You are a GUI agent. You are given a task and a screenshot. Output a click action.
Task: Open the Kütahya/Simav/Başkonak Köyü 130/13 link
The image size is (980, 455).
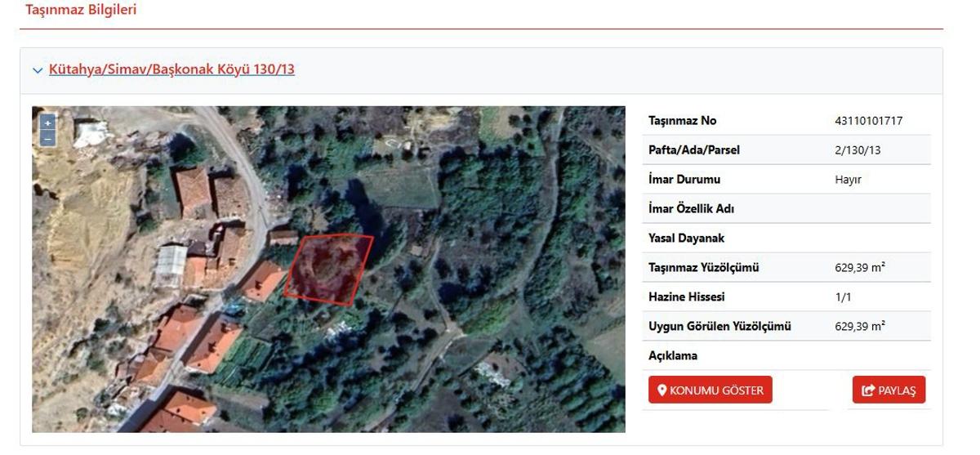[x=171, y=69]
